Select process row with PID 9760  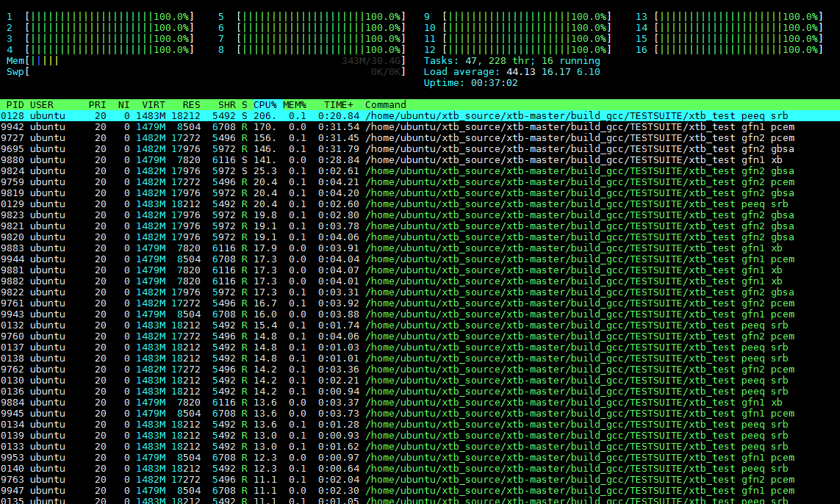click(420, 336)
